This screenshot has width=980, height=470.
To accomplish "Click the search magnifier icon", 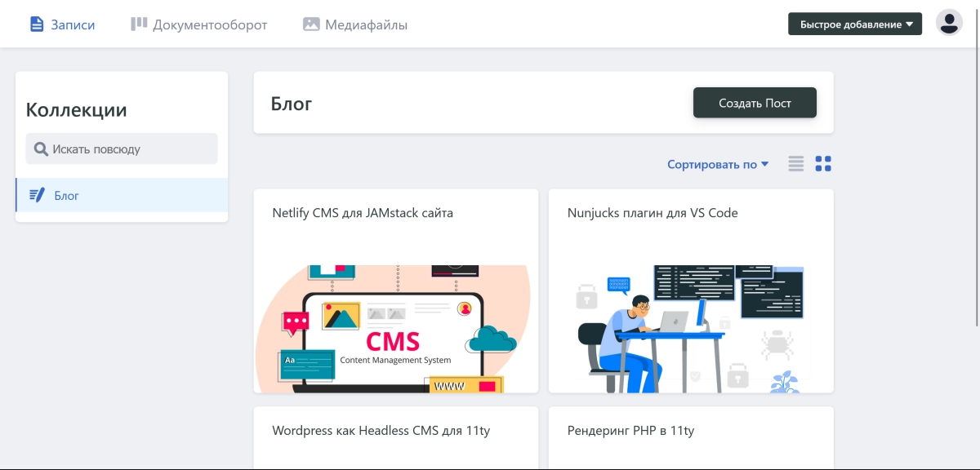I will [x=41, y=149].
